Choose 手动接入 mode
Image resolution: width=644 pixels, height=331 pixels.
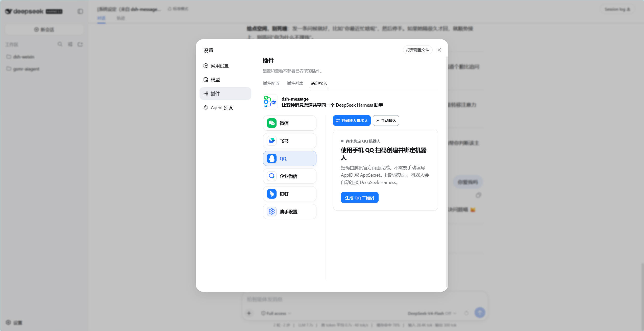coord(386,121)
